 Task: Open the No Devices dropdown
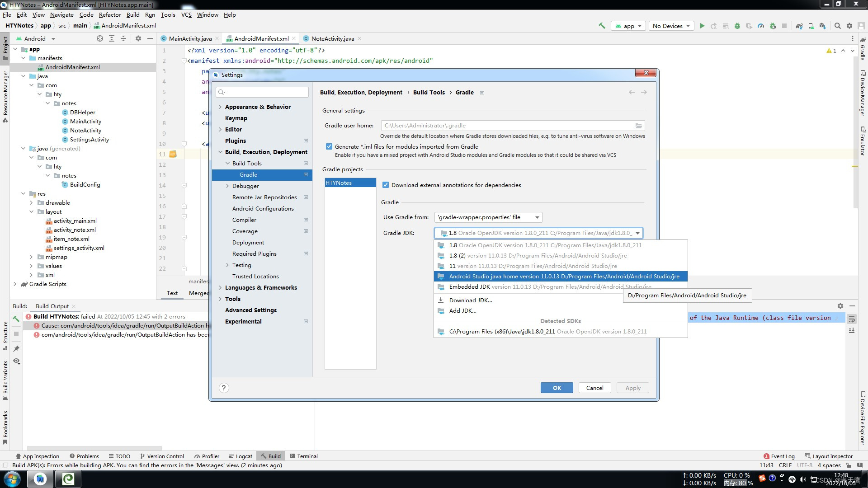coord(671,26)
